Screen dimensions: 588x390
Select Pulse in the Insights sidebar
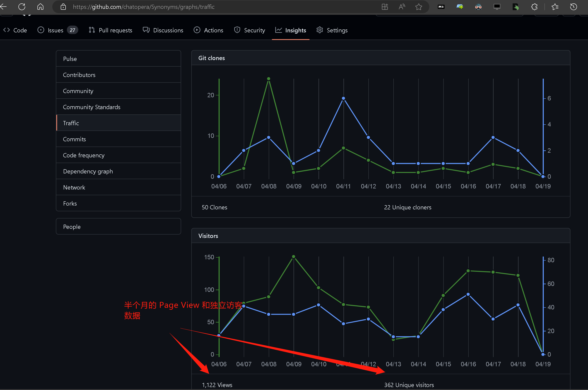pos(70,59)
